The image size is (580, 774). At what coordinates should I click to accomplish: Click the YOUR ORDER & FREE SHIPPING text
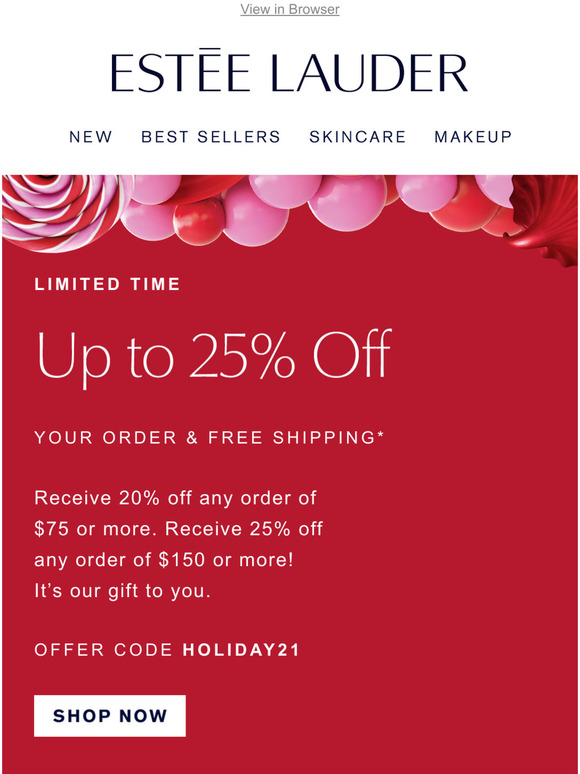coord(209,437)
